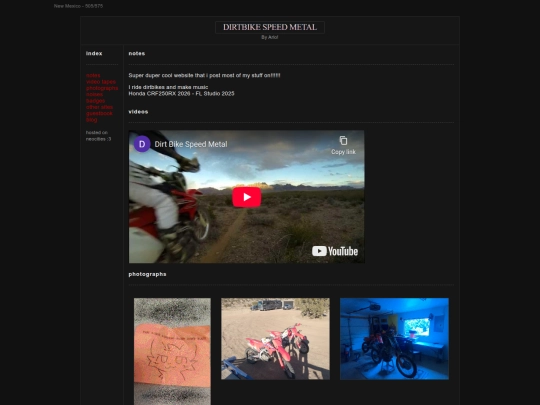
Task: Follow the noises index link
Action: 94,94
